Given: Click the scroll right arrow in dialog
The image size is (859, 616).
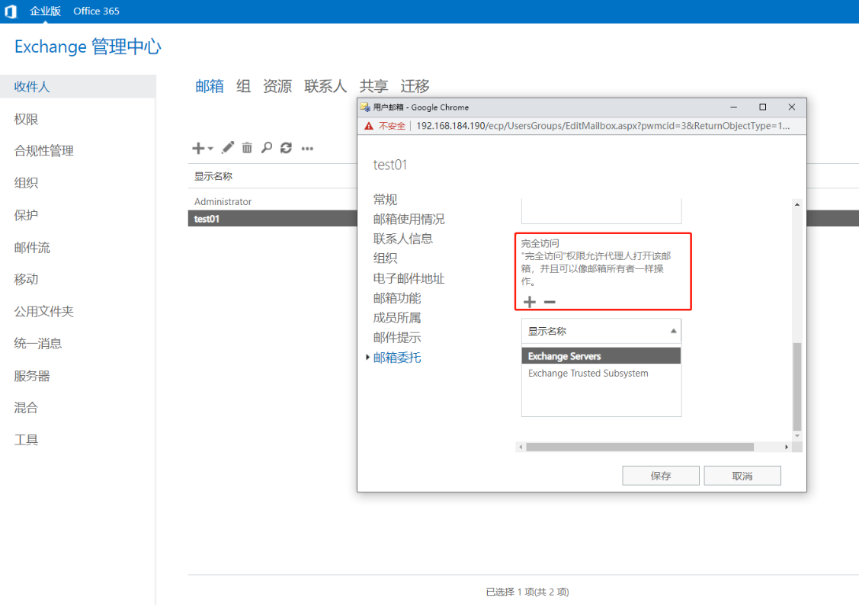Looking at the screenshot, I should 787,448.
